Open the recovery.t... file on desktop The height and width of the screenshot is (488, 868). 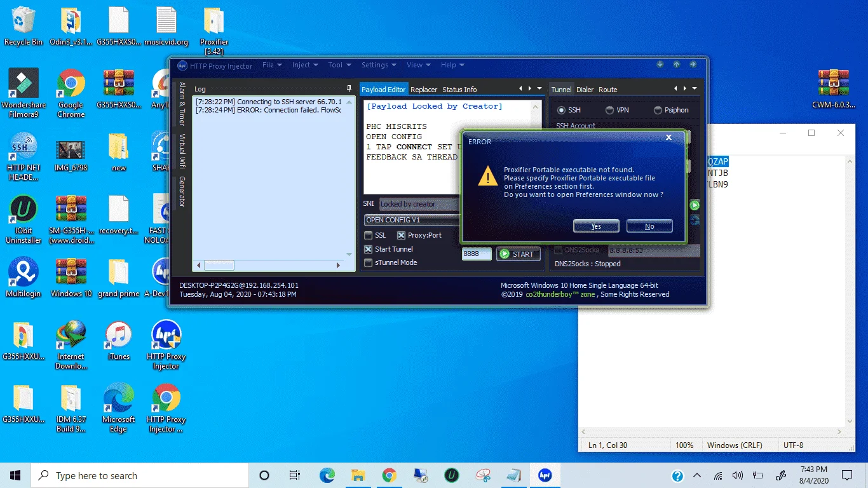pyautogui.click(x=119, y=215)
